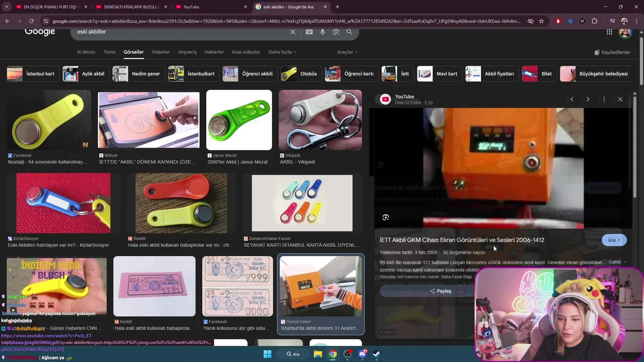This screenshot has width=644, height=362.
Task: Open the Google apps grid icon
Action: tap(609, 32)
